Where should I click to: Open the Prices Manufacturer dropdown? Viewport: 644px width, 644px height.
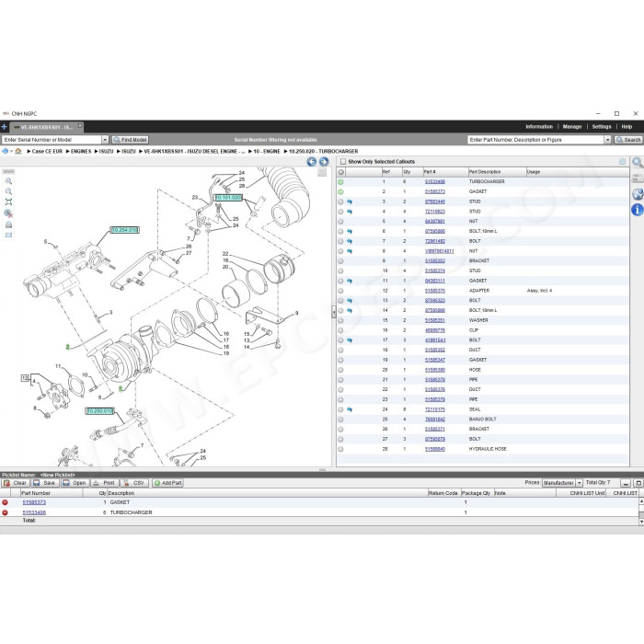pyautogui.click(x=579, y=483)
